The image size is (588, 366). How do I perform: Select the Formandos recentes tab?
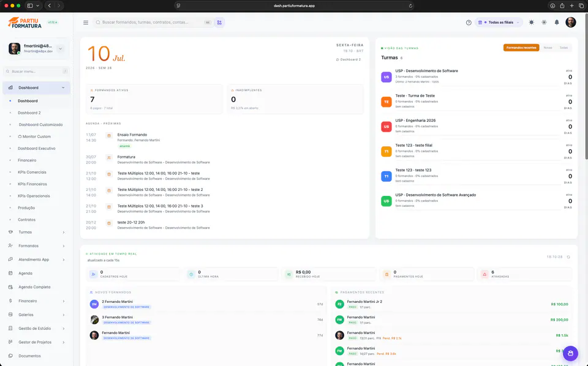[x=521, y=48]
